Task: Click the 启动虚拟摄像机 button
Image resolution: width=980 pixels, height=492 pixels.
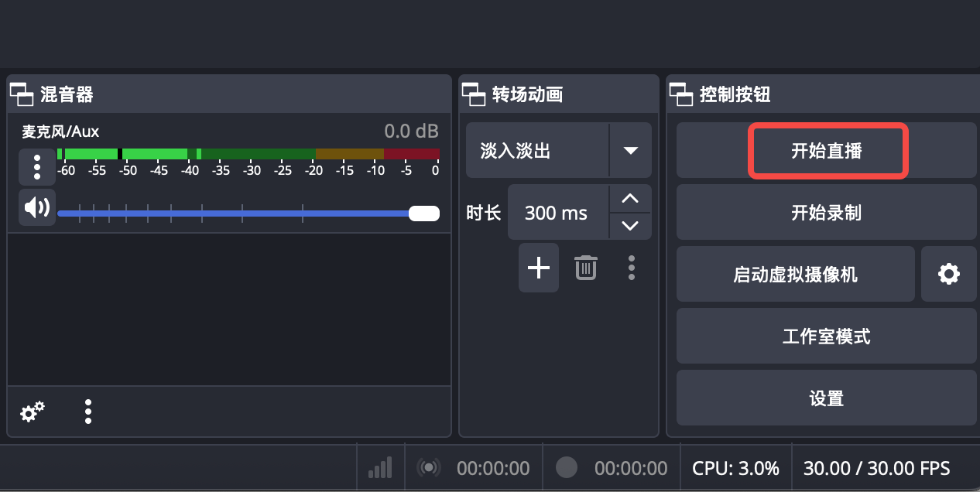Action: 796,274
